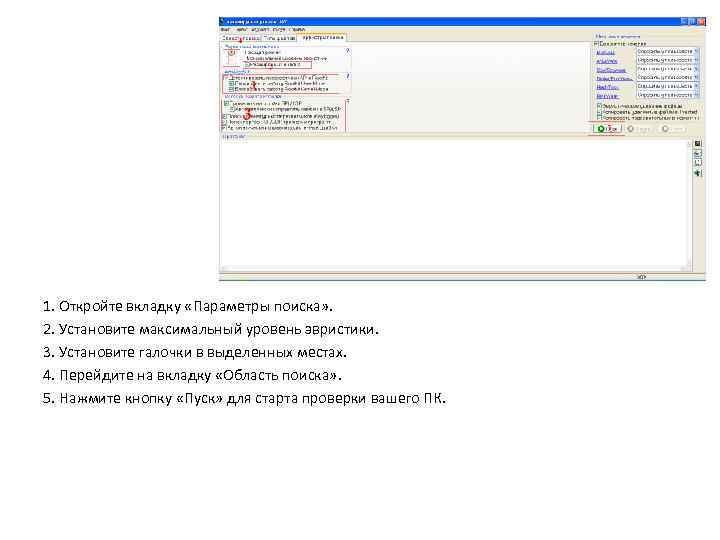
Task: Click the green Пуск start icon
Action: (x=601, y=129)
